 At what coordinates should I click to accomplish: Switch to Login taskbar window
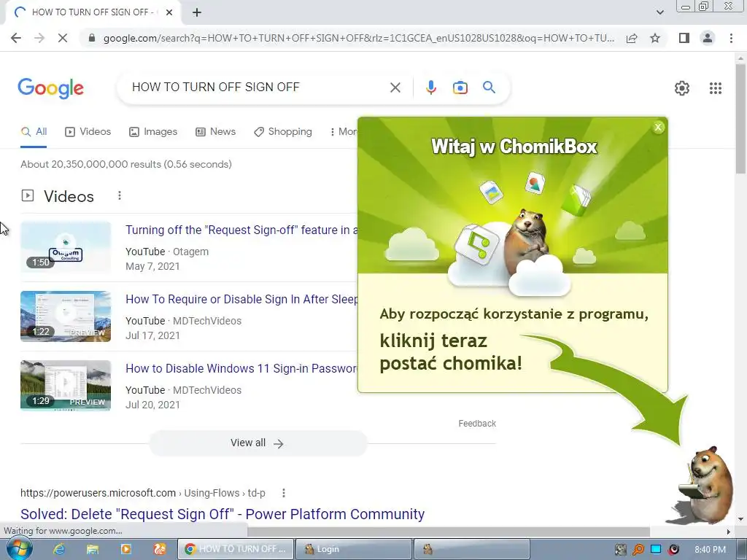tap(353, 549)
